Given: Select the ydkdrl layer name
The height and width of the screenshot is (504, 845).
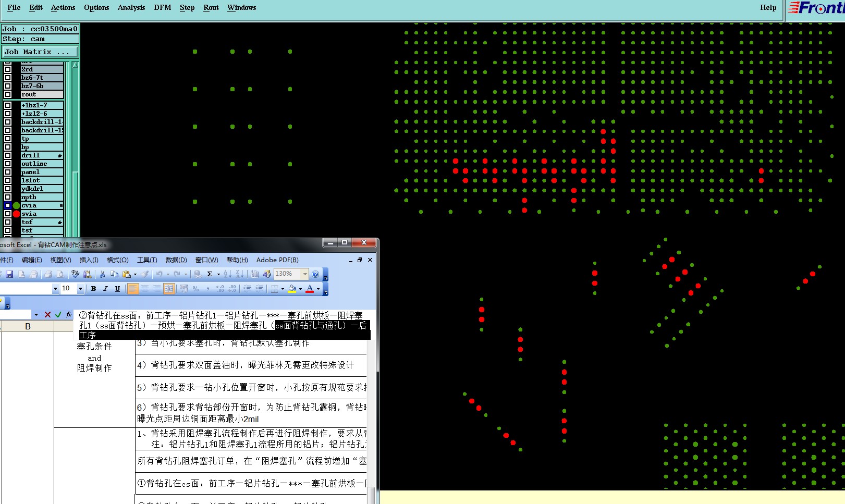Looking at the screenshot, I should (42, 189).
